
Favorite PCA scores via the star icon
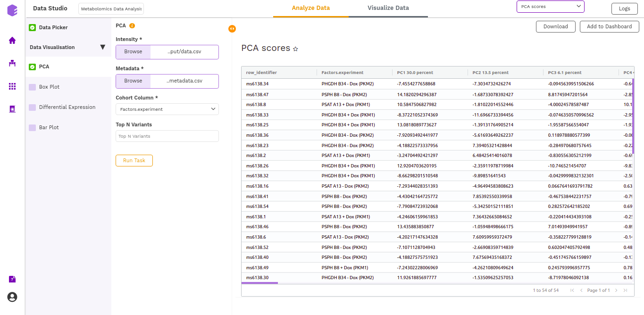coord(295,48)
